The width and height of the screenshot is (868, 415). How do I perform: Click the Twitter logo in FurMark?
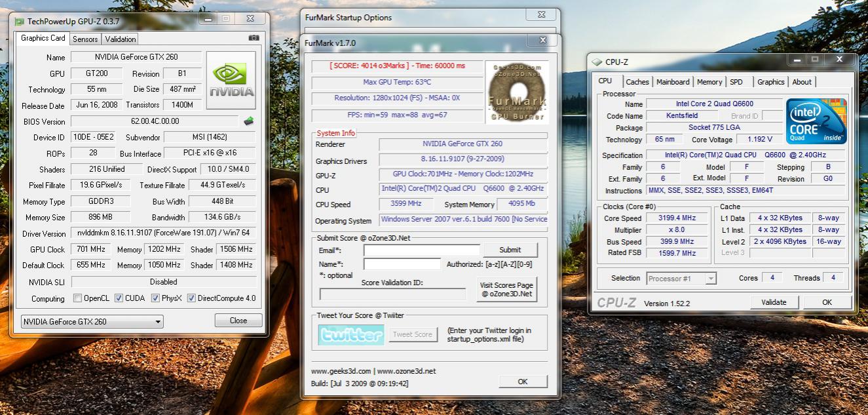[x=351, y=334]
